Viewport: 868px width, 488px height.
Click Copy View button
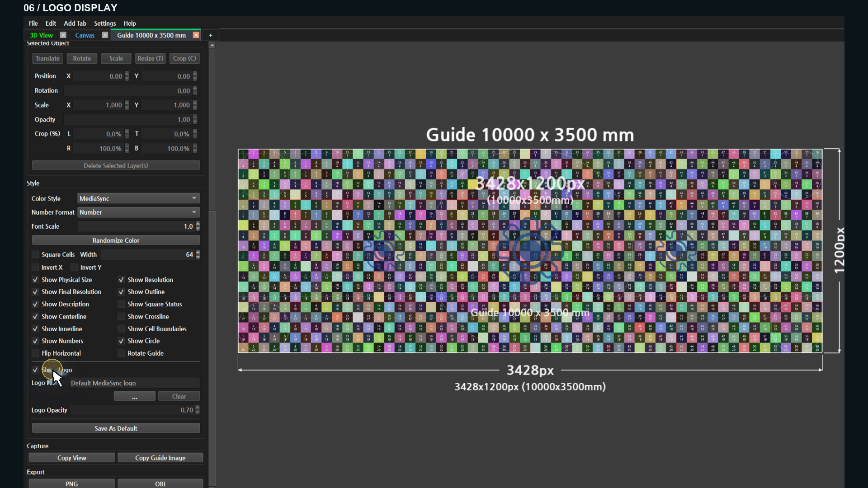point(71,458)
